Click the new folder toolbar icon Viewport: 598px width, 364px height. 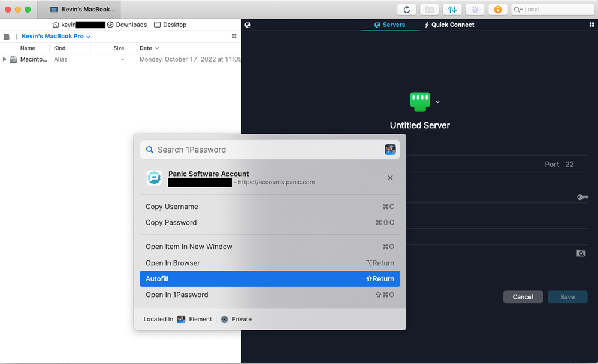tap(428, 10)
